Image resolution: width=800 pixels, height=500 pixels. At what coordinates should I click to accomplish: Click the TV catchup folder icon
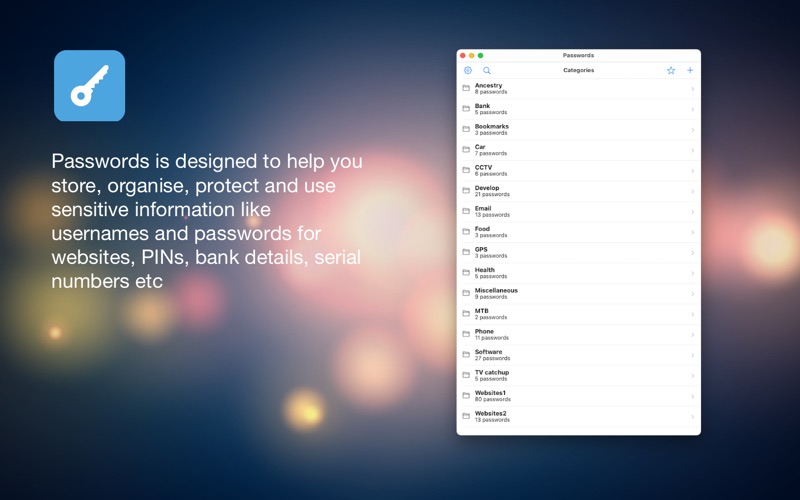[466, 375]
